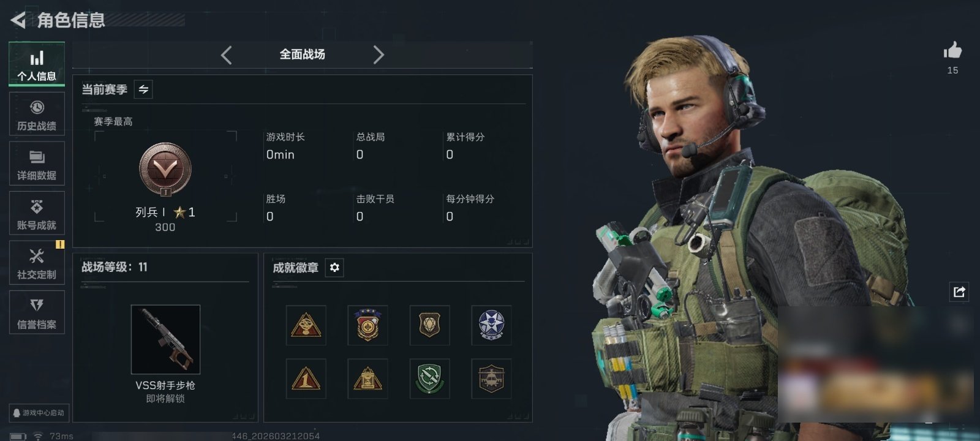The height and width of the screenshot is (441, 980).
Task: Select the green shield achievement badge
Action: click(429, 379)
